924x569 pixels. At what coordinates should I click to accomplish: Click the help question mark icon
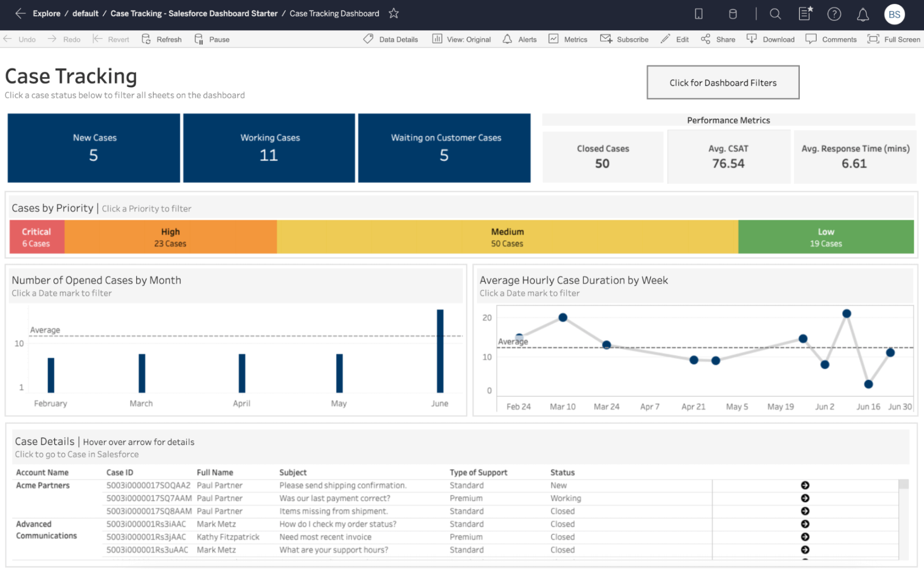[x=834, y=14]
